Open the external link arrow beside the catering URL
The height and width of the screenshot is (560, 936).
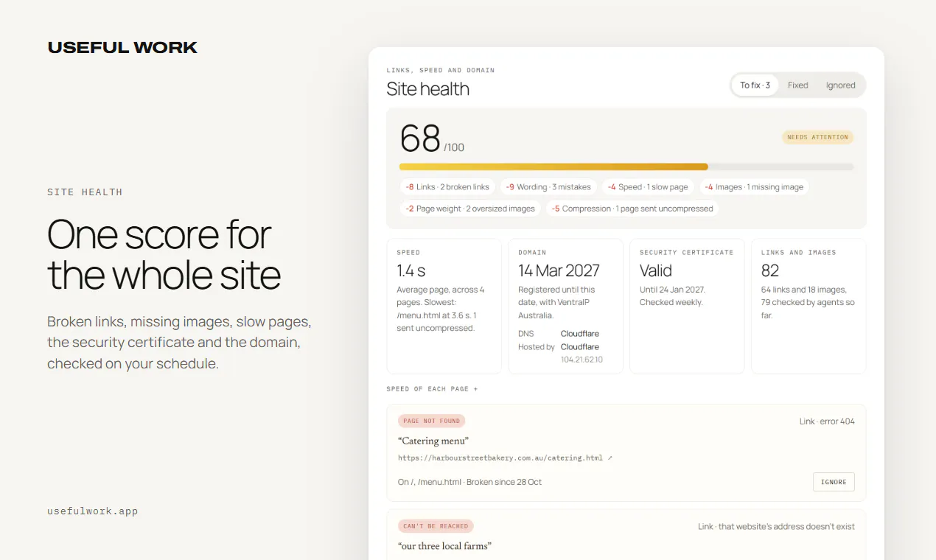click(610, 458)
